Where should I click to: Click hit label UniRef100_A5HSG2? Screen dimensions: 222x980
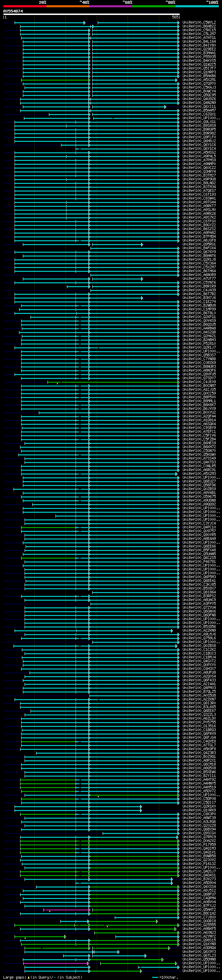coord(199,153)
